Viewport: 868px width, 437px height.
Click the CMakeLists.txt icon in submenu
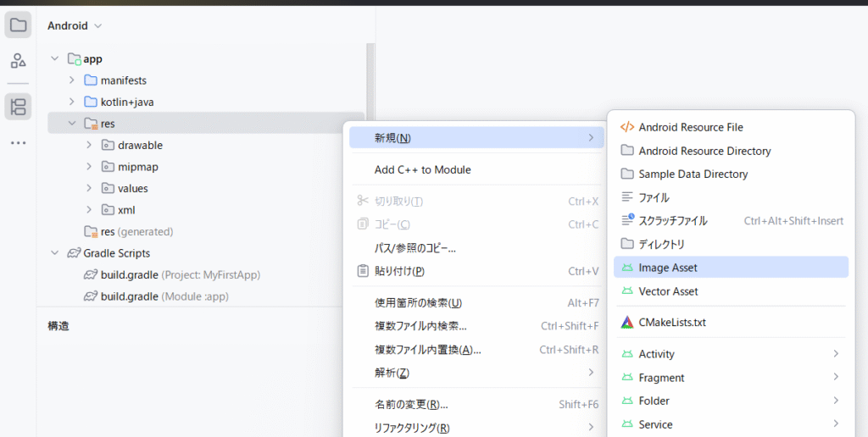[x=627, y=322]
